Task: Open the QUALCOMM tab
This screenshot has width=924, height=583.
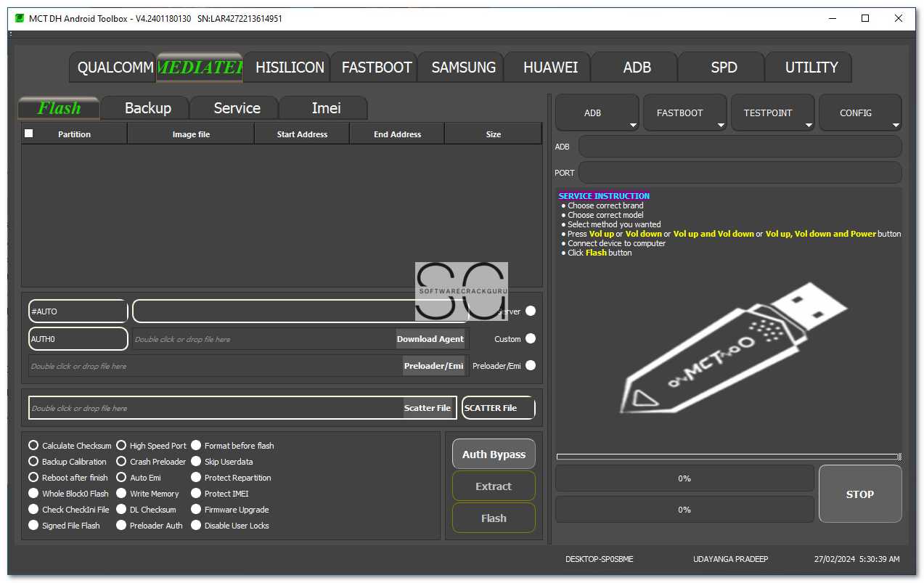Action: tap(113, 68)
